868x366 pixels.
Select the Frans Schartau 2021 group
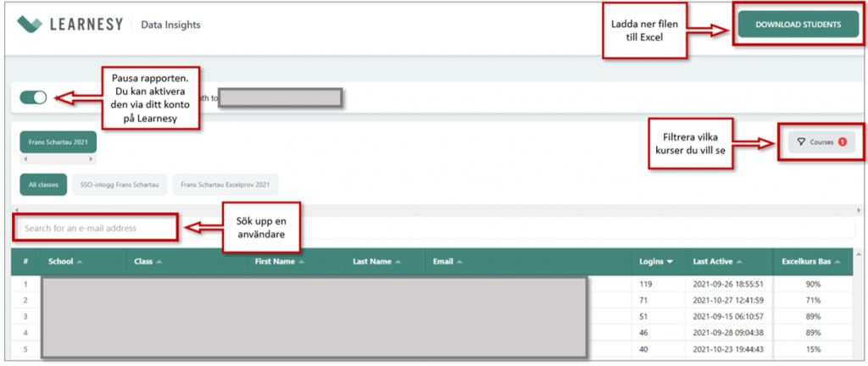(58, 142)
